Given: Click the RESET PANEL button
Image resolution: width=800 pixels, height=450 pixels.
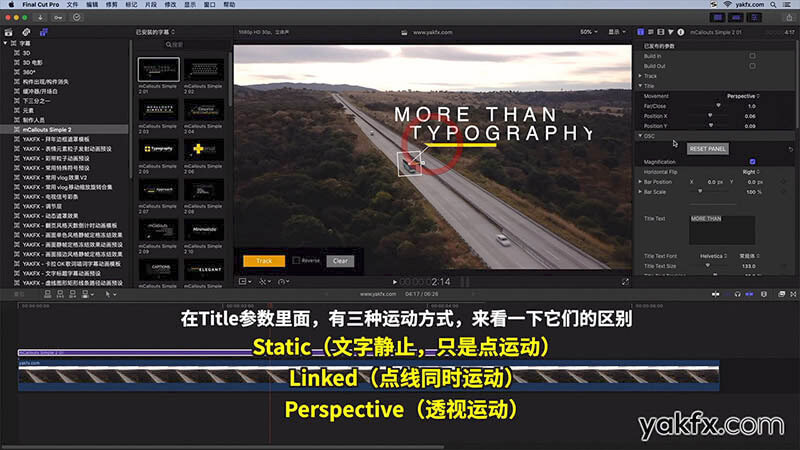Looking at the screenshot, I should pyautogui.click(x=707, y=149).
